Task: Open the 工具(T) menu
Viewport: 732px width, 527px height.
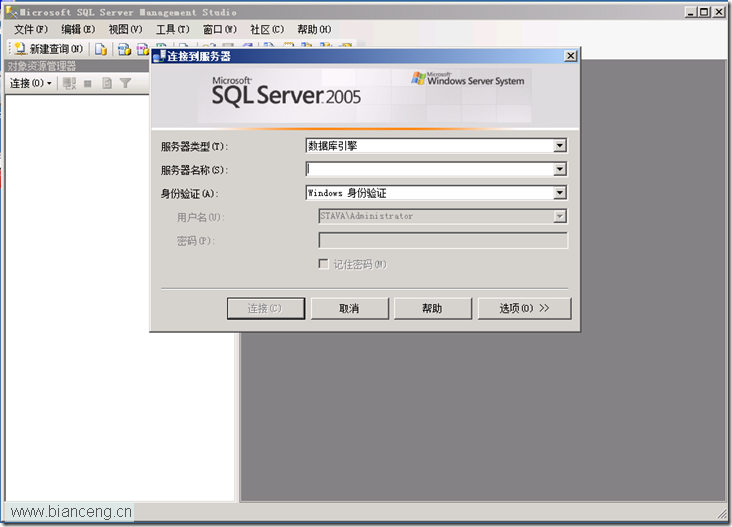Action: pos(173,29)
